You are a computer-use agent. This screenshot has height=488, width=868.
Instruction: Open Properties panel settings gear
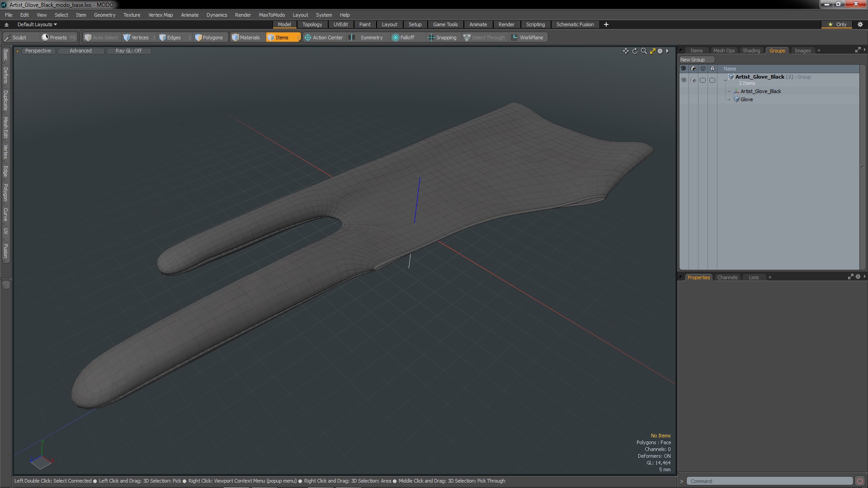point(858,277)
